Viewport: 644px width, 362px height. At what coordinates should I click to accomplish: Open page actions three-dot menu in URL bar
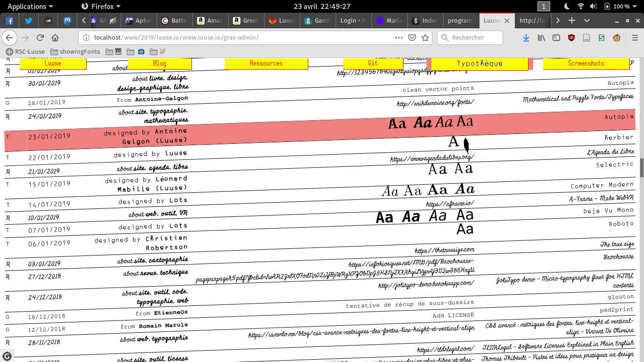tap(399, 38)
